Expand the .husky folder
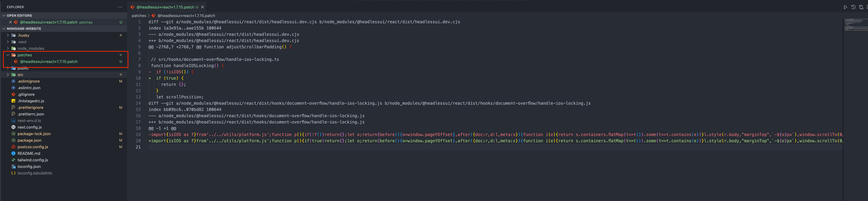The width and height of the screenshot is (868, 201). pos(8,35)
